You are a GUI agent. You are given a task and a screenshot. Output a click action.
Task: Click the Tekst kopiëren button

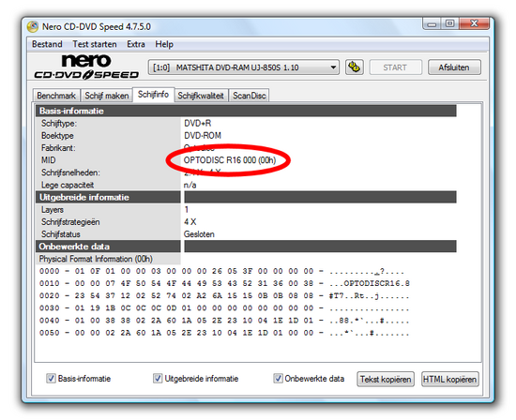(x=386, y=379)
